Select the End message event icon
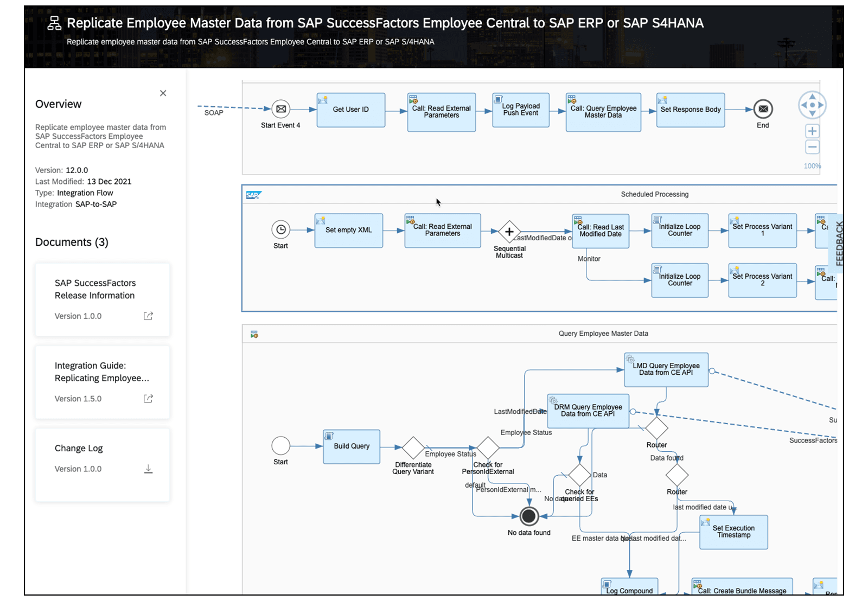Screen dimensions: 868x601 click(x=763, y=109)
